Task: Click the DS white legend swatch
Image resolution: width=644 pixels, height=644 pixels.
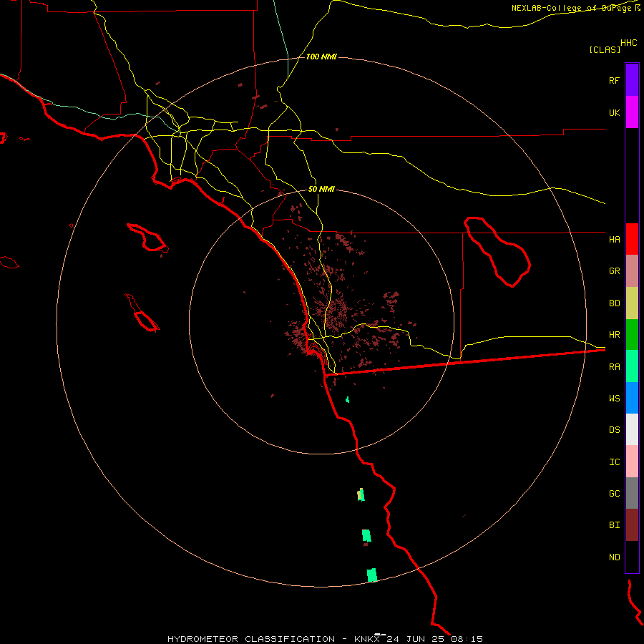Action: coord(632,429)
